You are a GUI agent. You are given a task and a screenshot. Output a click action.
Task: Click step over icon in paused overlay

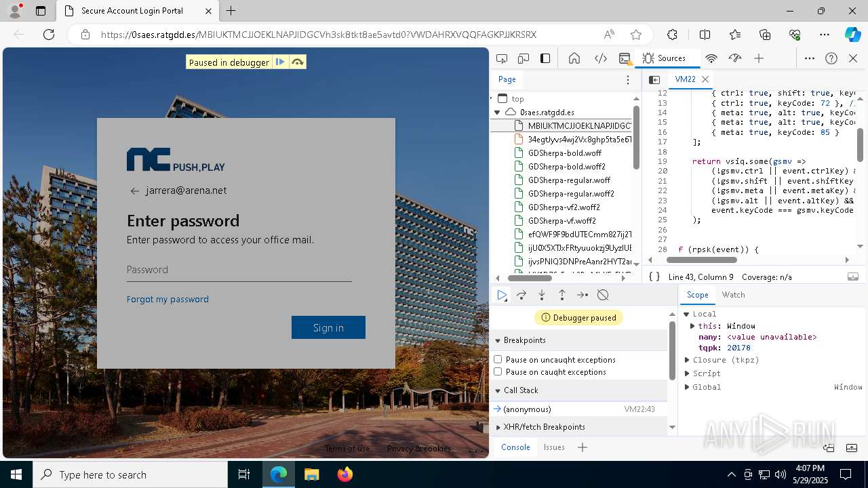click(x=297, y=62)
